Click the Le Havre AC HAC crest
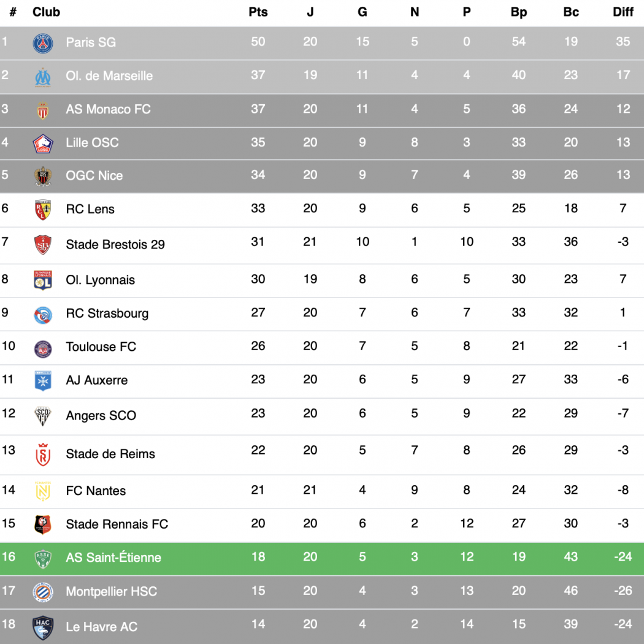Image resolution: width=644 pixels, height=644 pixels. (43, 627)
